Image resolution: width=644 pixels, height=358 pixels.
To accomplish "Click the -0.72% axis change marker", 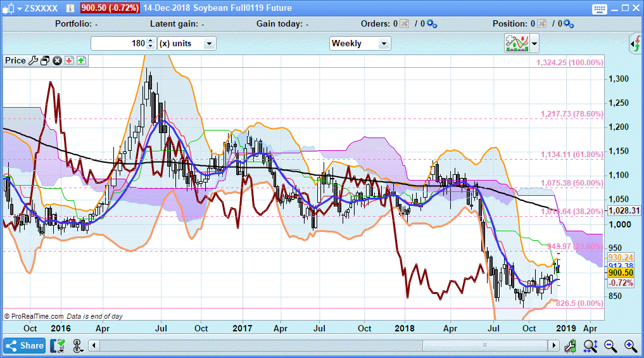I will tap(621, 283).
